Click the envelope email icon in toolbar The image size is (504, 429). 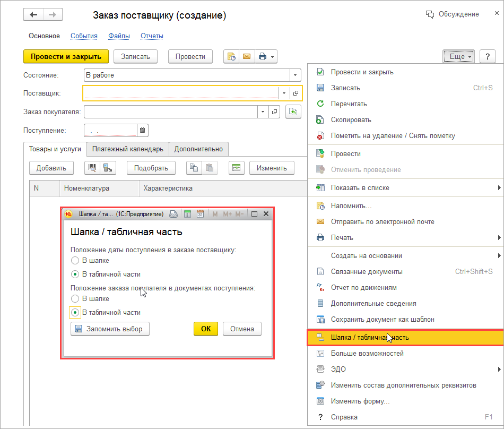247,57
